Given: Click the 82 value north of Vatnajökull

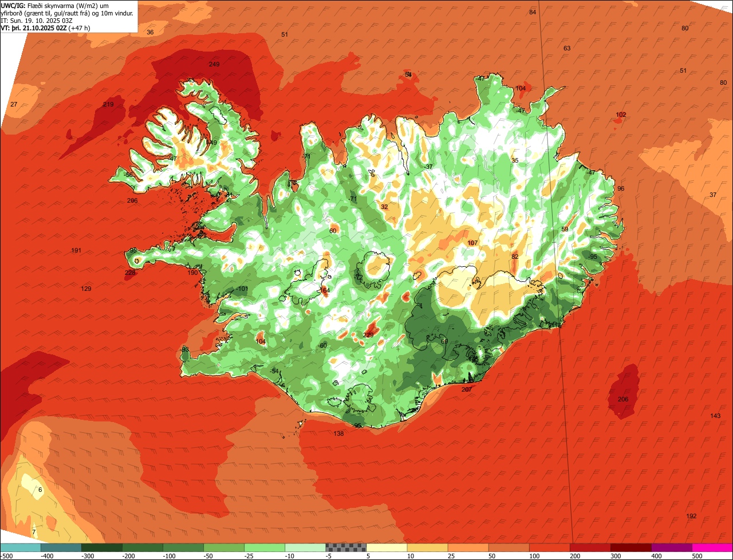Looking at the screenshot, I should [515, 257].
